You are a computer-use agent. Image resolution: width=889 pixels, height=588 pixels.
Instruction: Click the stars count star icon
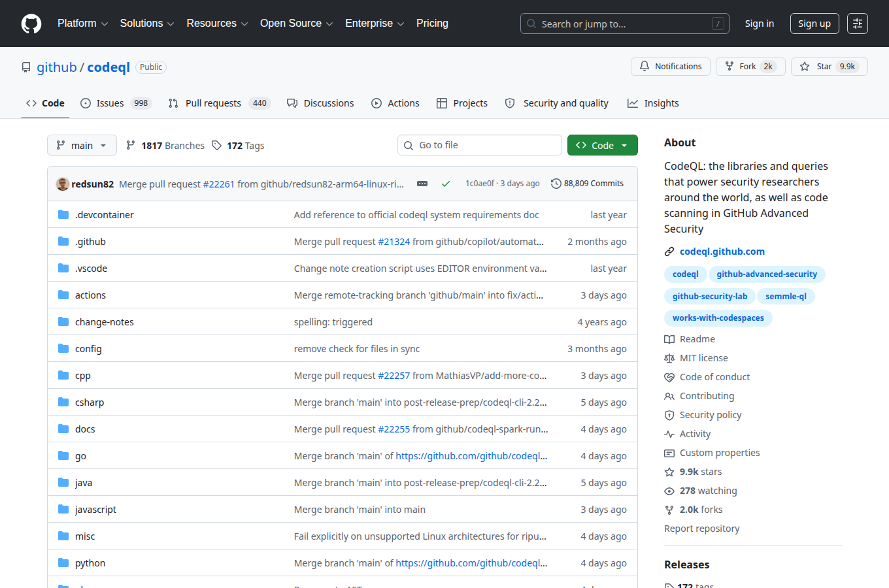669,472
